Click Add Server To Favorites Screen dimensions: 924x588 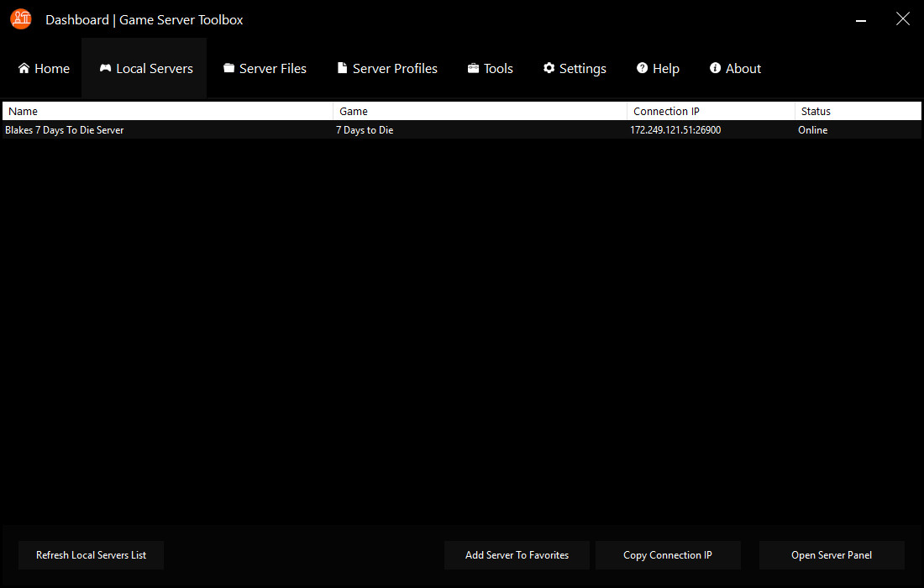tap(517, 555)
